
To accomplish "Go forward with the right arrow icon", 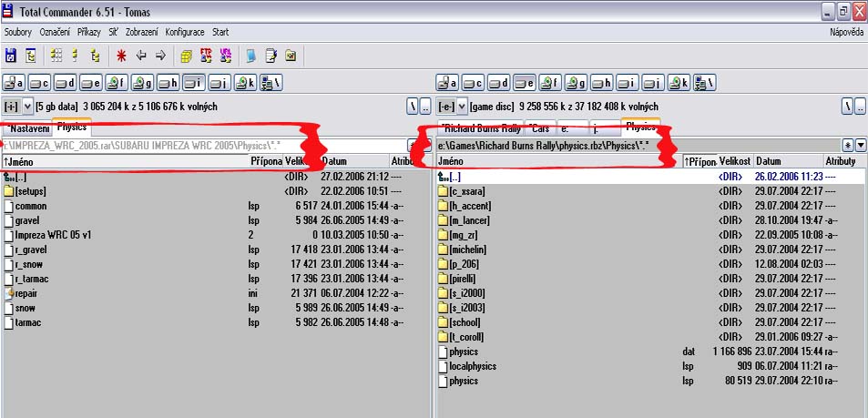I will click(160, 56).
